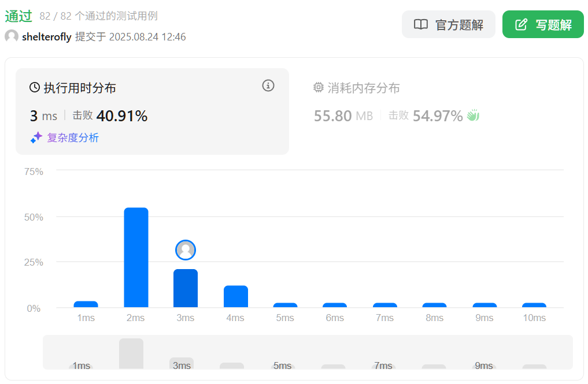Click shelterofly's avatar icon
Screen dimensions: 588x384
(x=12, y=36)
